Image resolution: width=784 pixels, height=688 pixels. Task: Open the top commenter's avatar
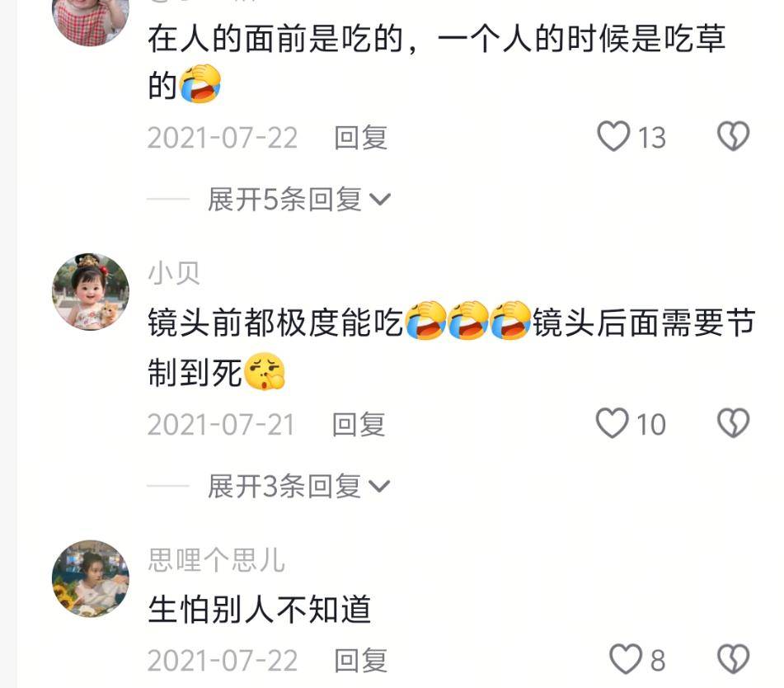[91, 20]
